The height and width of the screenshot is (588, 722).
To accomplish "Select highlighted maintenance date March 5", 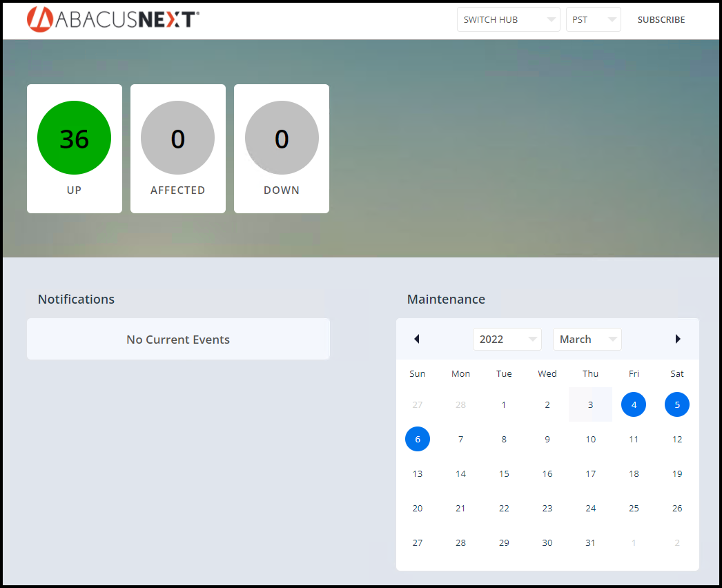I will (x=677, y=404).
